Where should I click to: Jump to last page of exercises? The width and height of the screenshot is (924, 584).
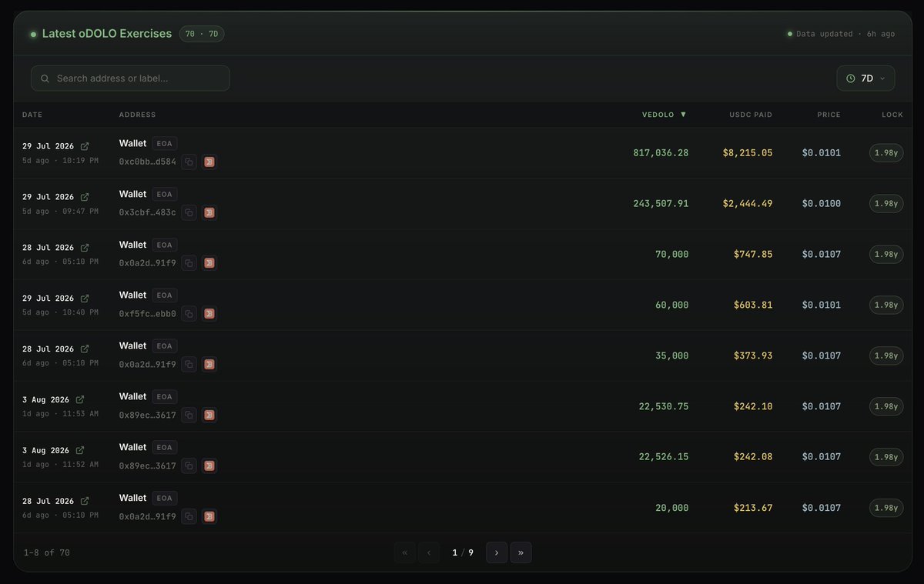[521, 552]
